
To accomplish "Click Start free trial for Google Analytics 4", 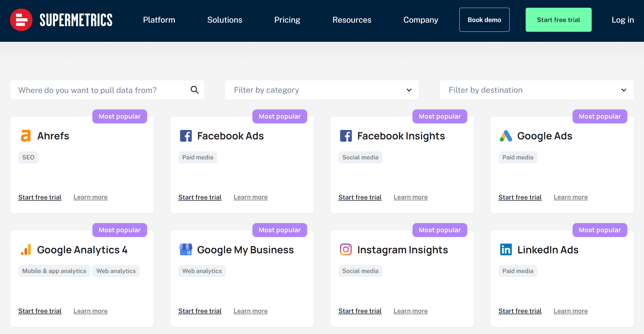I will 39,311.
